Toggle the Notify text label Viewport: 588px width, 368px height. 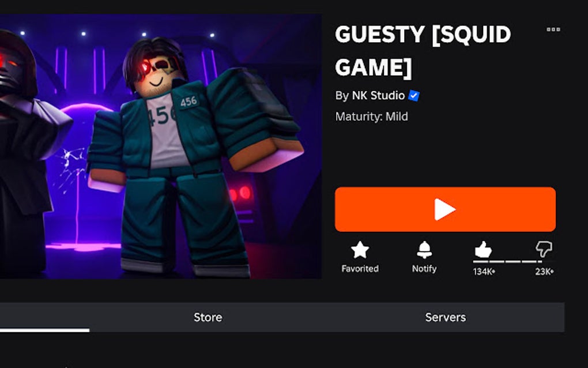424,269
